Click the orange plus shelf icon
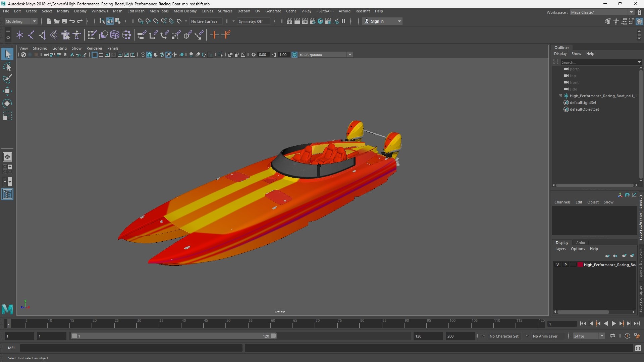The height and width of the screenshot is (362, 644). (x=214, y=35)
